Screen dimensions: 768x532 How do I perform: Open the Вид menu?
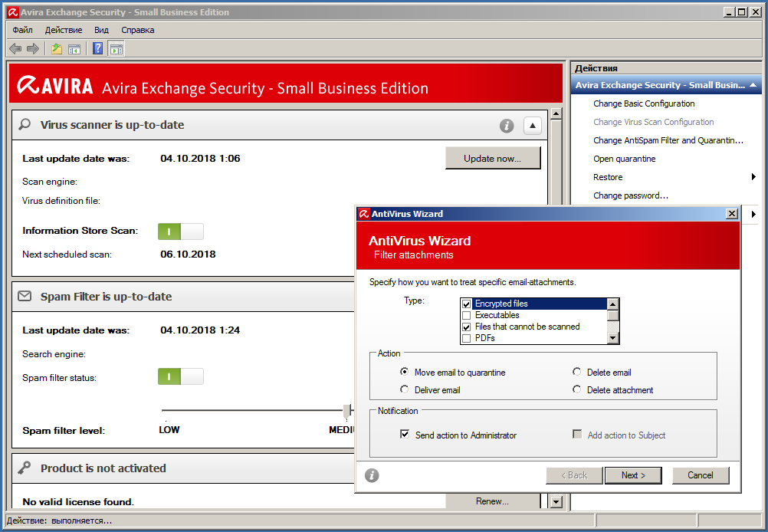pos(101,30)
